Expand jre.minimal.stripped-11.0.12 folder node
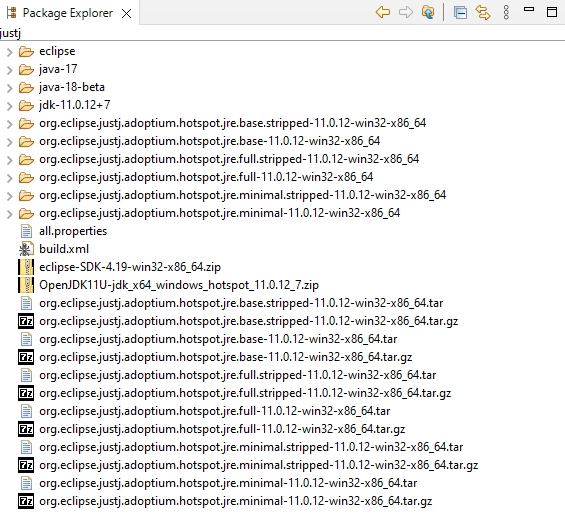Screen dimensions: 565x514 [x=10, y=196]
